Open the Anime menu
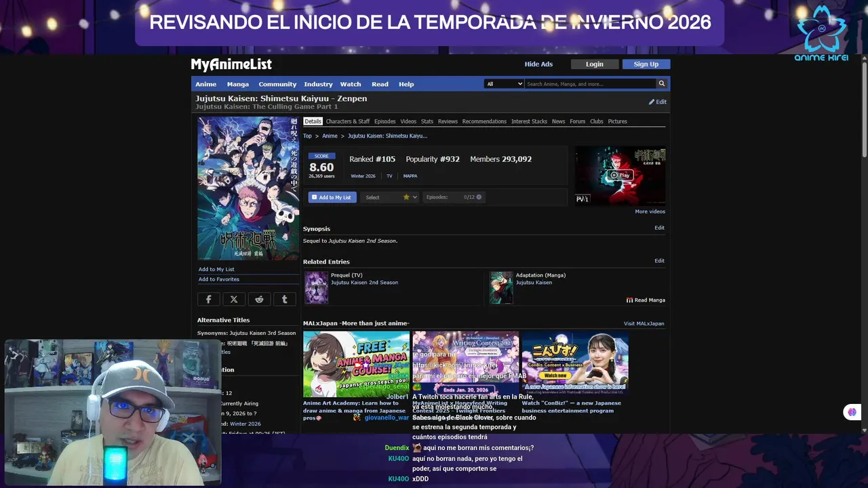 tap(206, 84)
